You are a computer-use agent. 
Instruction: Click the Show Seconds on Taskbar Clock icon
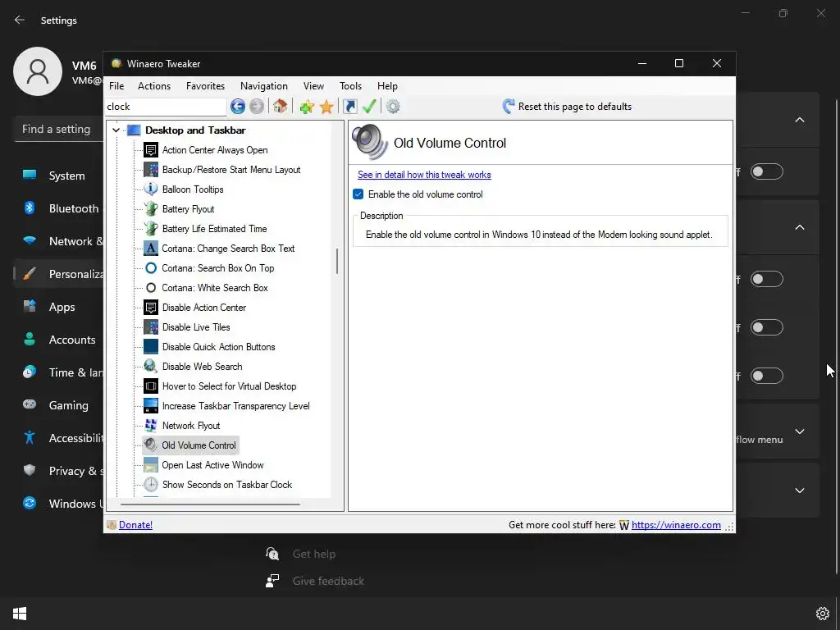point(151,485)
